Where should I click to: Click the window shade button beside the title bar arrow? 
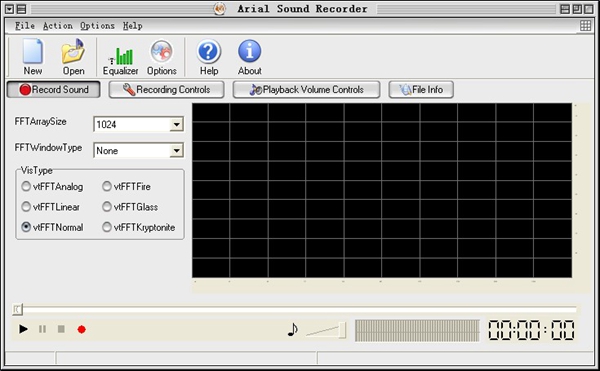22,9
